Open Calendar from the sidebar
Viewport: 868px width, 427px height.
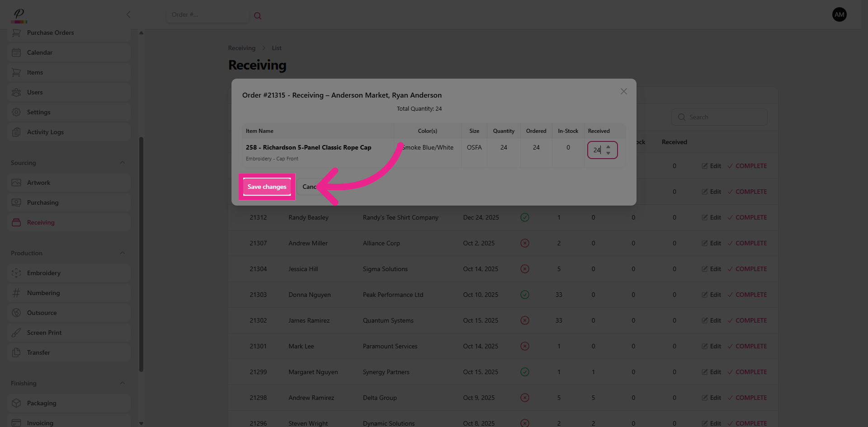(39, 52)
